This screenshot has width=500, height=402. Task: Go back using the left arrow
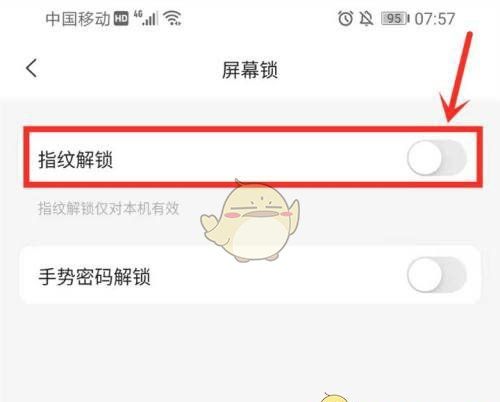click(x=31, y=69)
